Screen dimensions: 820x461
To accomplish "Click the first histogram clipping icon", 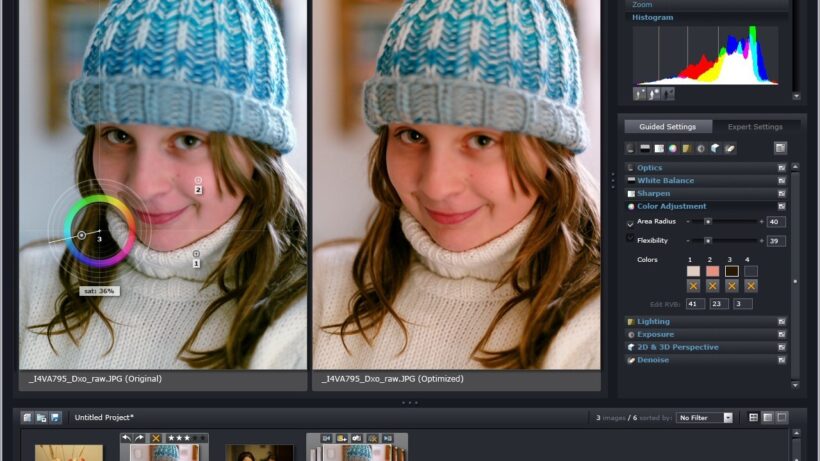I will [x=640, y=94].
